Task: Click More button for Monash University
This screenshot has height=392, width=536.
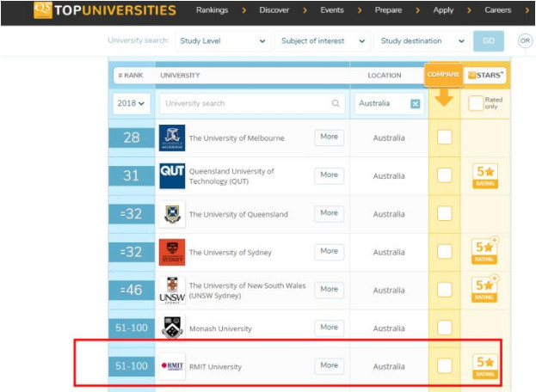Action: pyautogui.click(x=329, y=328)
